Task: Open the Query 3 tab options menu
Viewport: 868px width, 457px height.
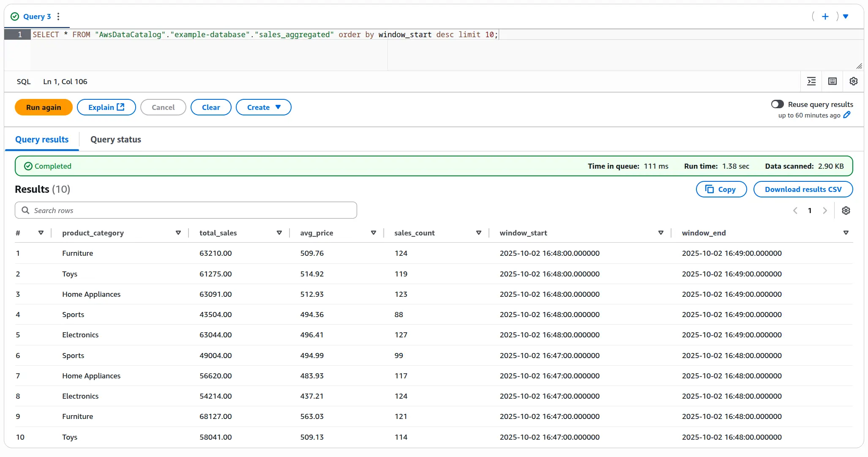Action: pos(58,16)
